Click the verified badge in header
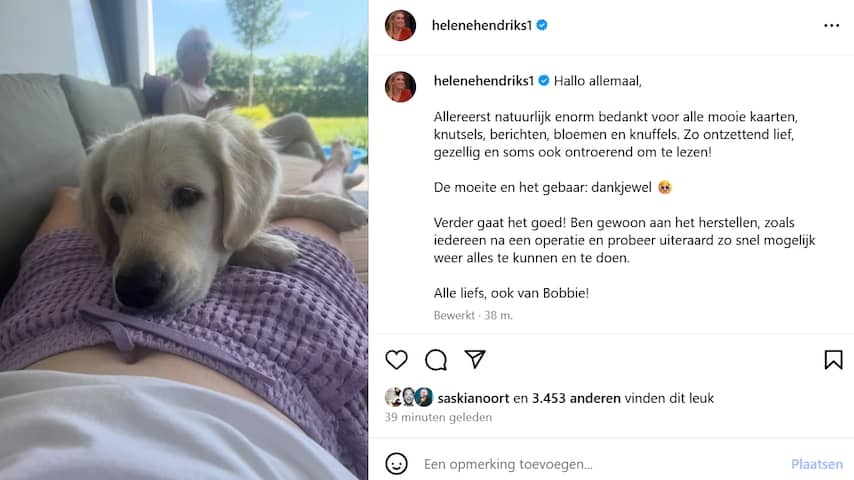 point(542,25)
